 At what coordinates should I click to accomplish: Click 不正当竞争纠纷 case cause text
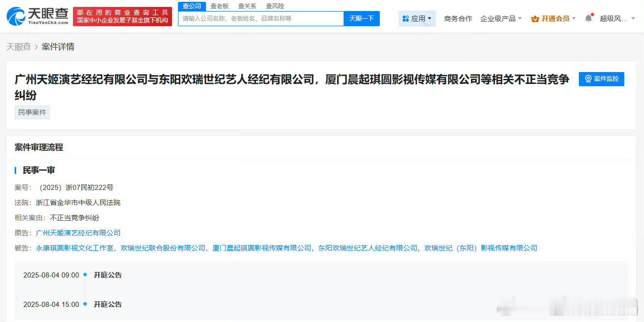point(74,218)
